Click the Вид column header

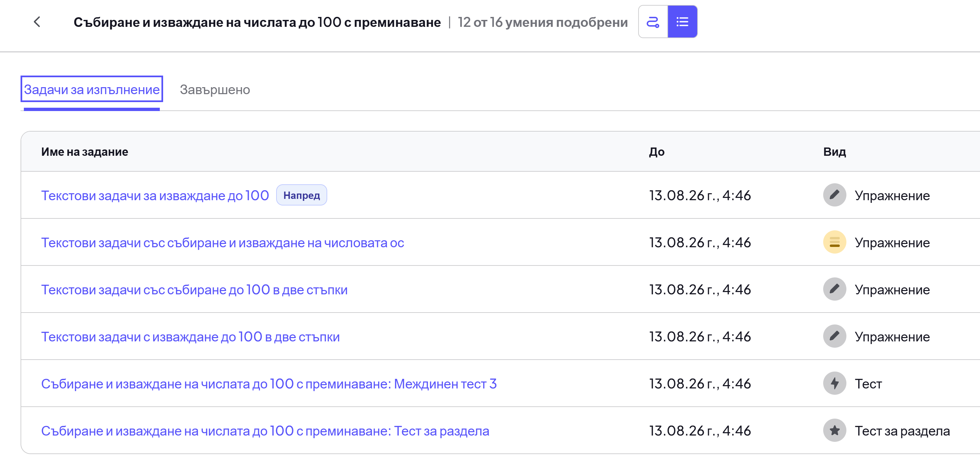835,152
